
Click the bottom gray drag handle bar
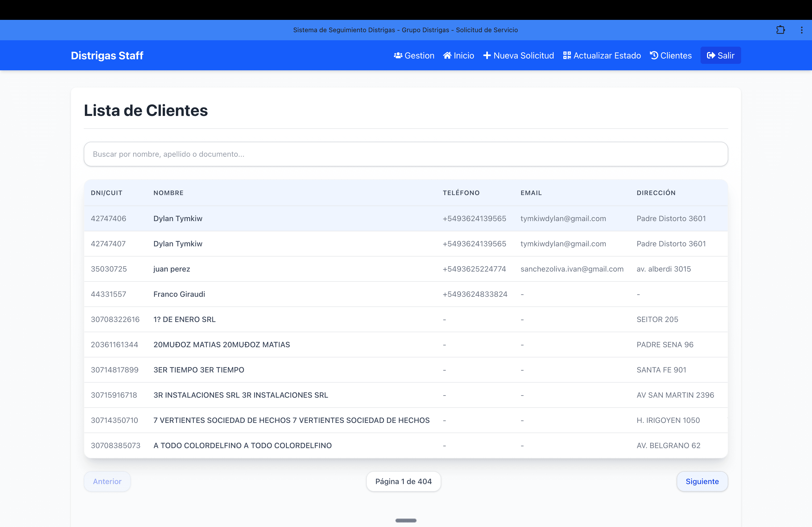pos(406,521)
